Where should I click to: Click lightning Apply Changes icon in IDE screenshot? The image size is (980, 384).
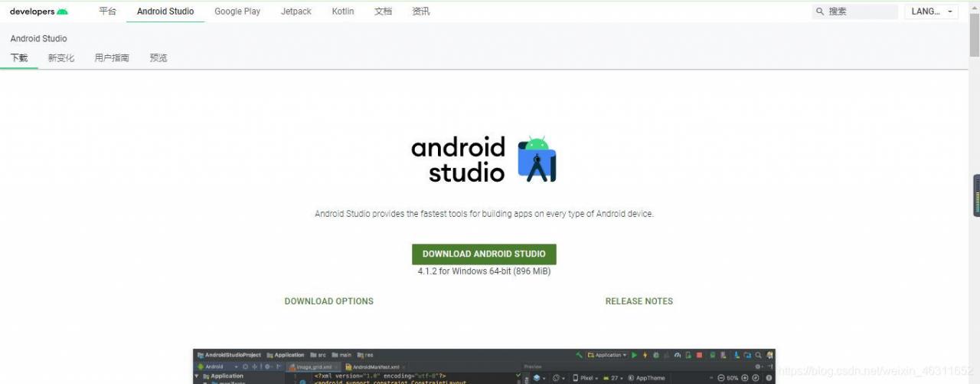coord(645,355)
